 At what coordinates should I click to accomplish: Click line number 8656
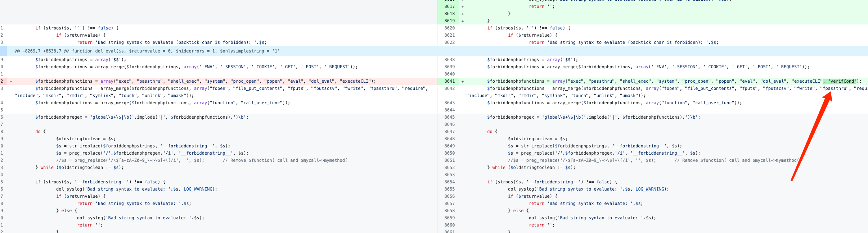(449, 196)
